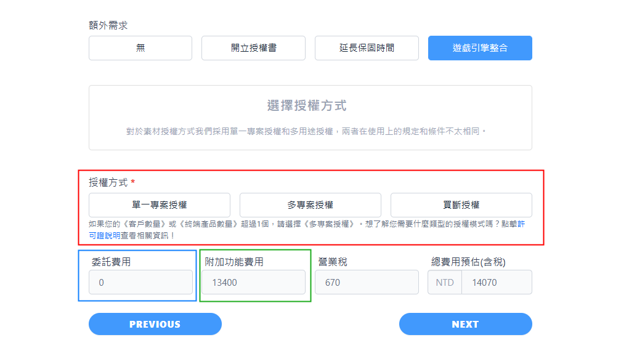
Task: Click the 選擇授權方式 heading
Action: point(307,106)
